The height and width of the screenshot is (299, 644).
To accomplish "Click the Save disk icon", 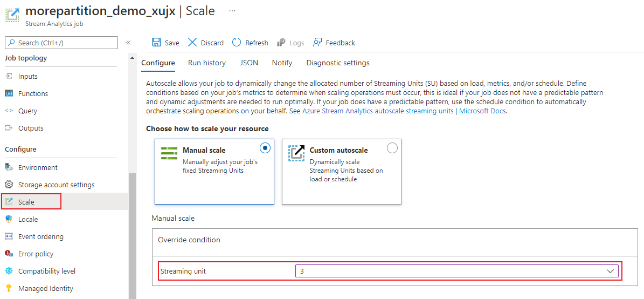I will pyautogui.click(x=156, y=43).
